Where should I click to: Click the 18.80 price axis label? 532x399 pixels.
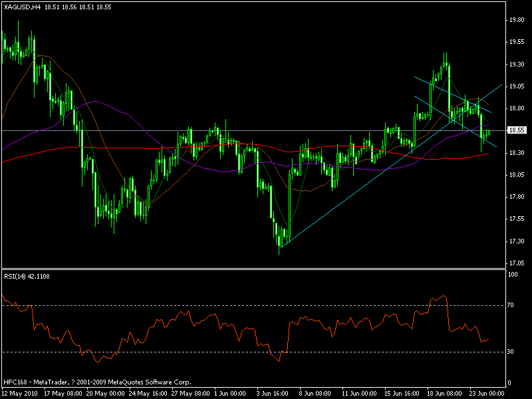coord(517,108)
